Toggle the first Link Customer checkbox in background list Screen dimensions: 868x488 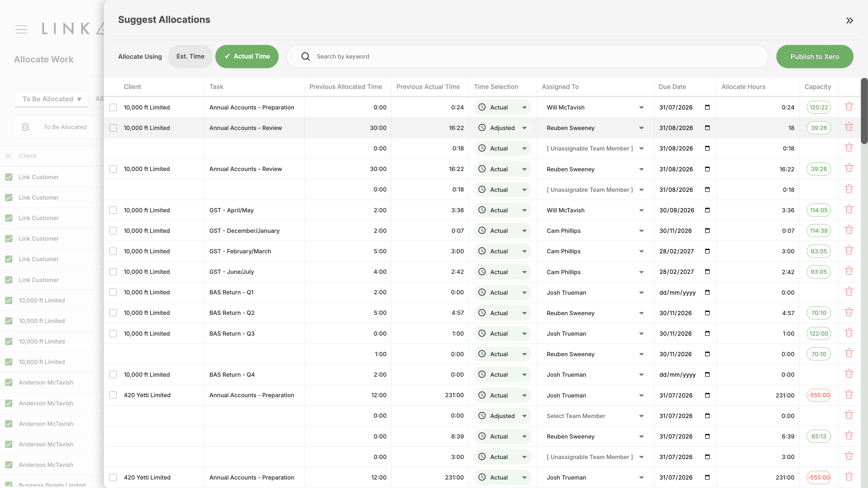(x=9, y=177)
